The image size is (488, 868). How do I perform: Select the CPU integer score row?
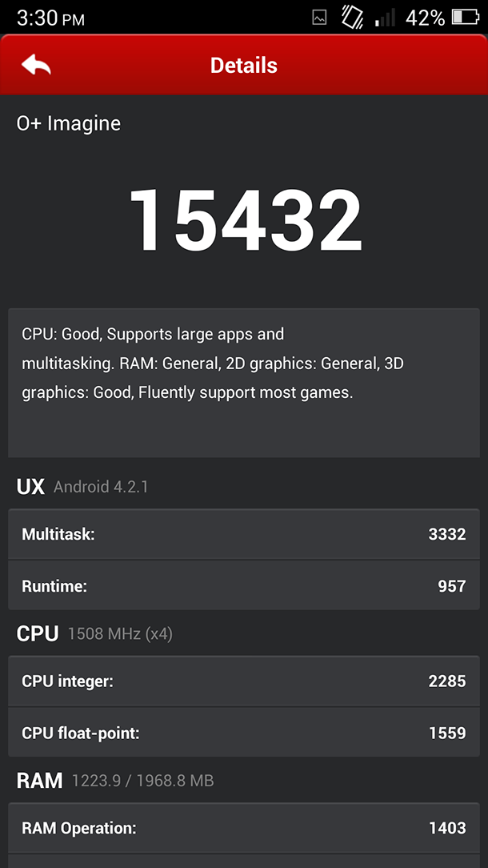click(244, 681)
